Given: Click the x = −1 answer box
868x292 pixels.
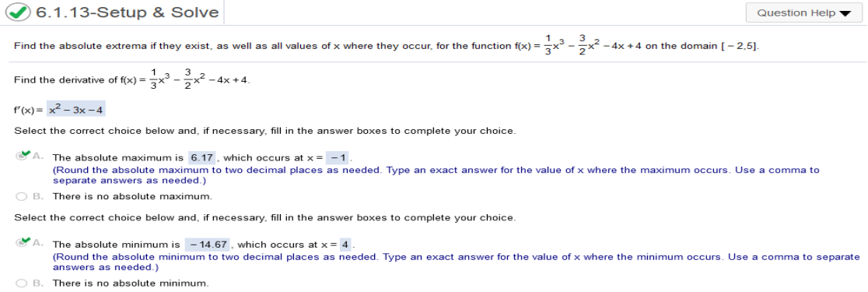Looking at the screenshot, I should click(x=338, y=158).
